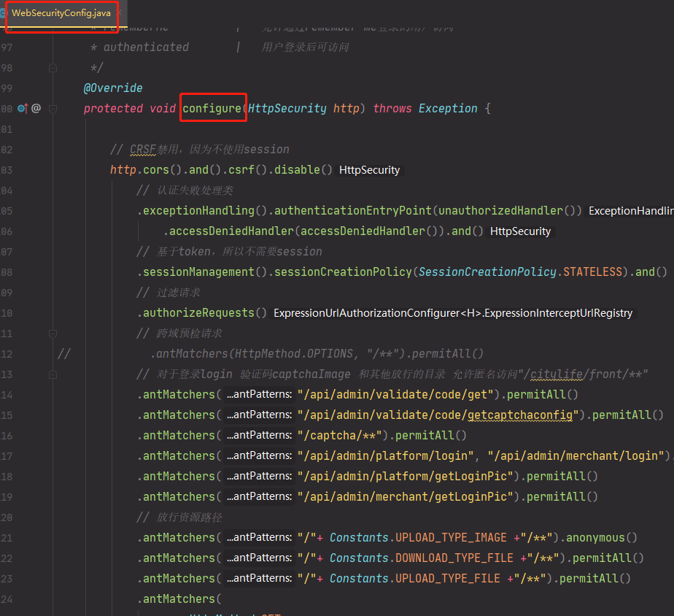The height and width of the screenshot is (616, 674).
Task: Click the override gutter icon beside configure
Action: (x=23, y=109)
